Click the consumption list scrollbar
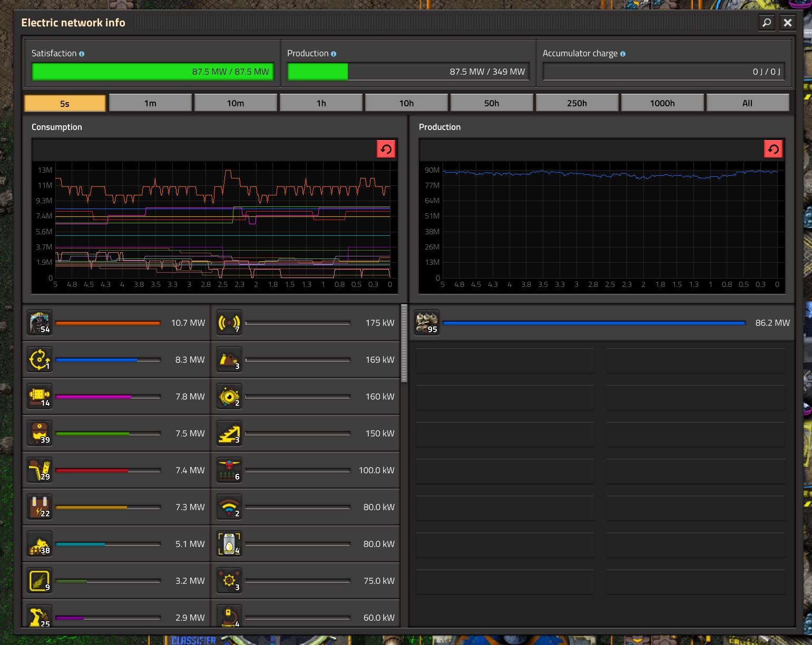This screenshot has width=812, height=645. coord(404,343)
